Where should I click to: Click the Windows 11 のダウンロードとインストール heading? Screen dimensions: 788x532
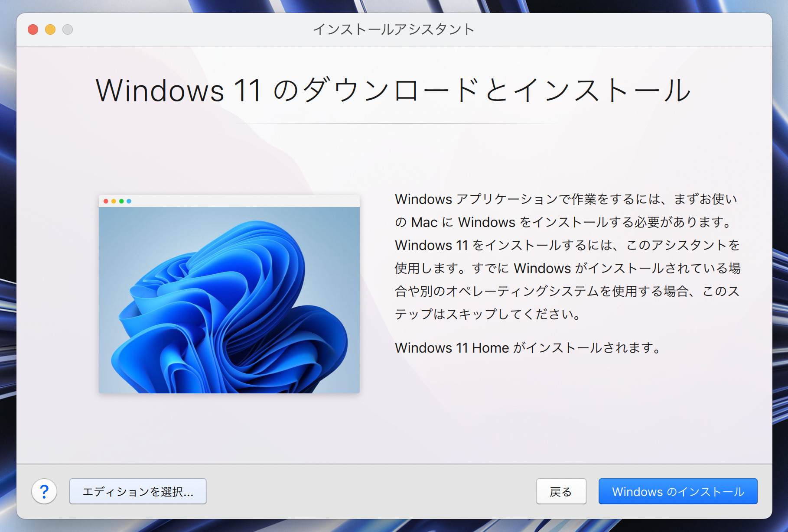click(394, 90)
